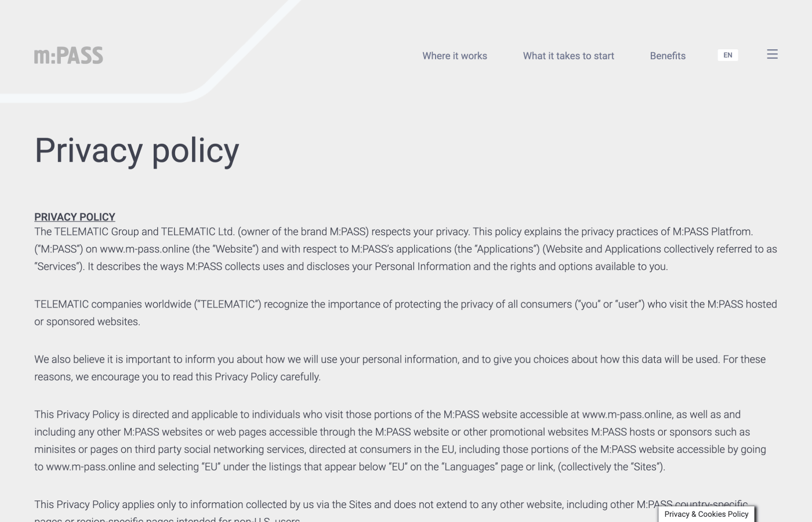Click www.m-pass.online before the "Website" mention
This screenshot has width=812, height=522.
click(144, 249)
